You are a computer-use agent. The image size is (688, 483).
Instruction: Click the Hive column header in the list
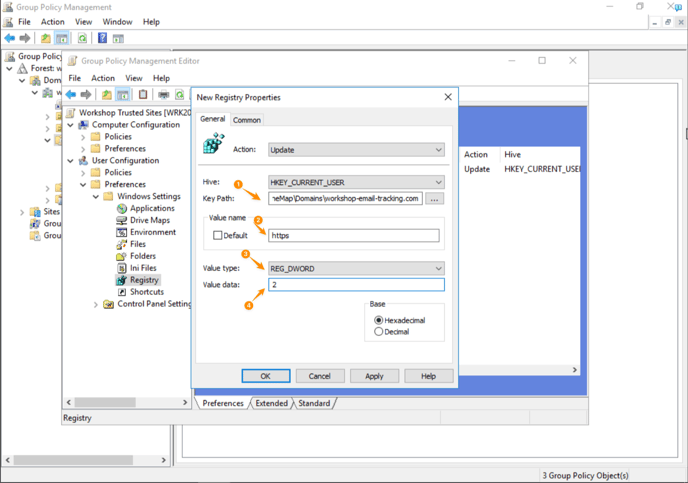[x=512, y=154]
